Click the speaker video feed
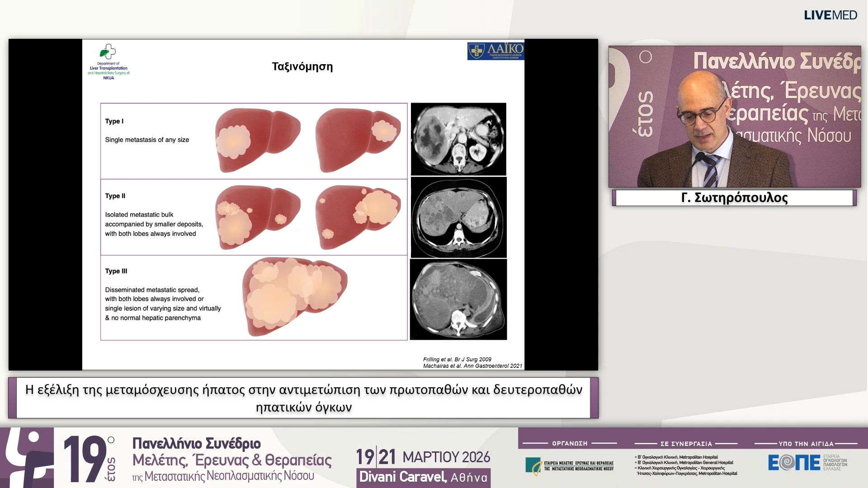868x488 pixels. point(734,117)
